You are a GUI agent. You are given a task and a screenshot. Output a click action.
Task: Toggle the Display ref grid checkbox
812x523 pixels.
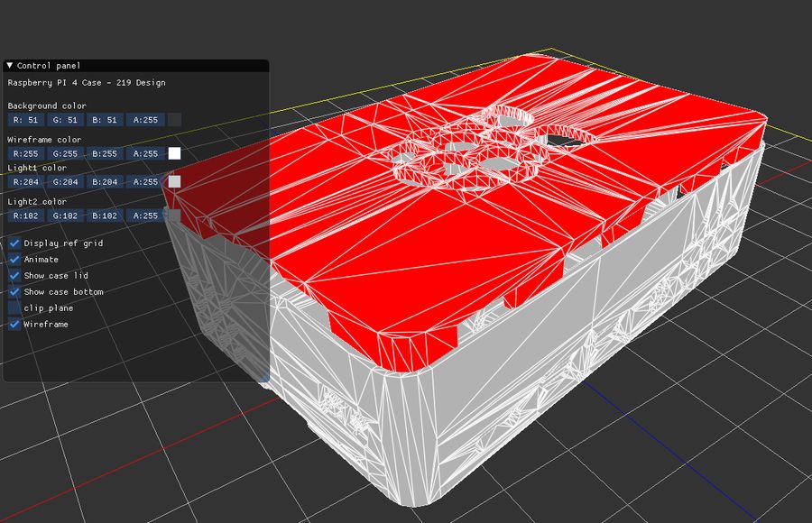(14, 243)
